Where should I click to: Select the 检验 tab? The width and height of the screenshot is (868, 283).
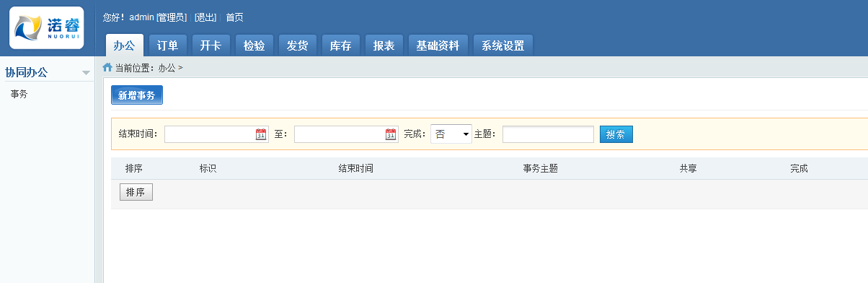[x=254, y=45]
